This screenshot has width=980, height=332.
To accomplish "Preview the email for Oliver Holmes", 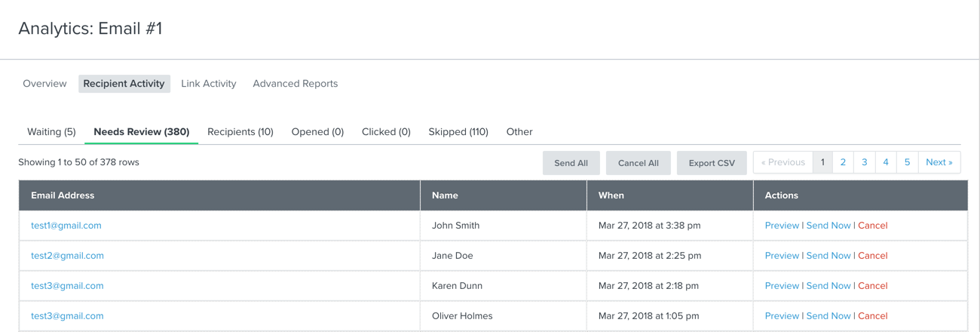I will pyautogui.click(x=782, y=316).
